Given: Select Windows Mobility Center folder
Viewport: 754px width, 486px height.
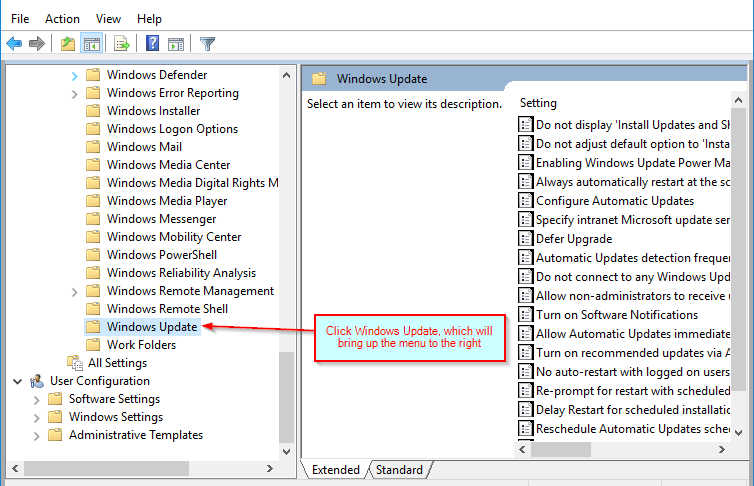Looking at the screenshot, I should (x=174, y=237).
